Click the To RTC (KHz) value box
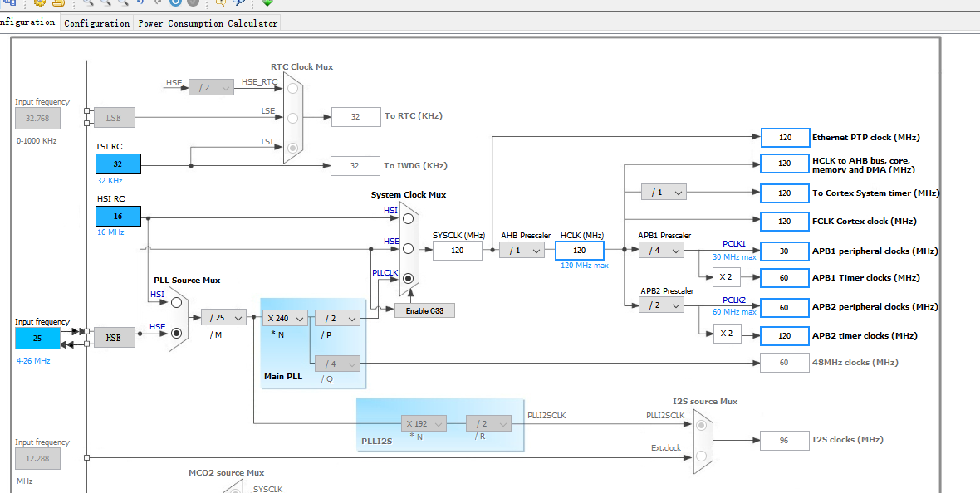The width and height of the screenshot is (980, 493). [355, 117]
